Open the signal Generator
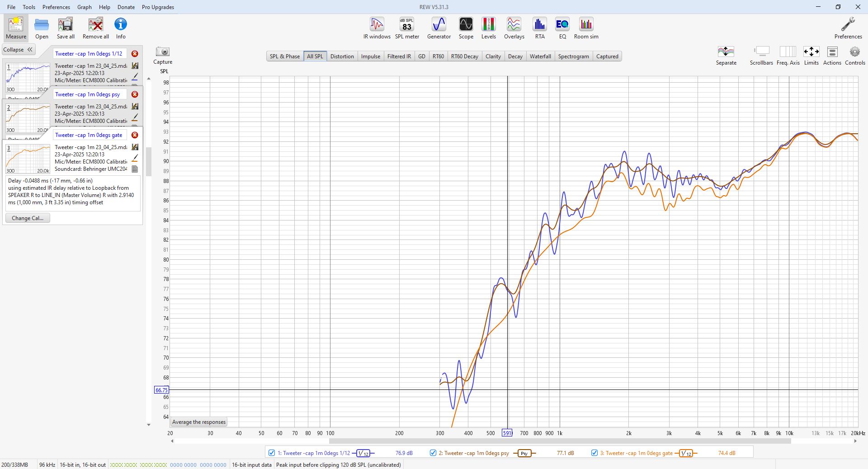 [x=439, y=28]
